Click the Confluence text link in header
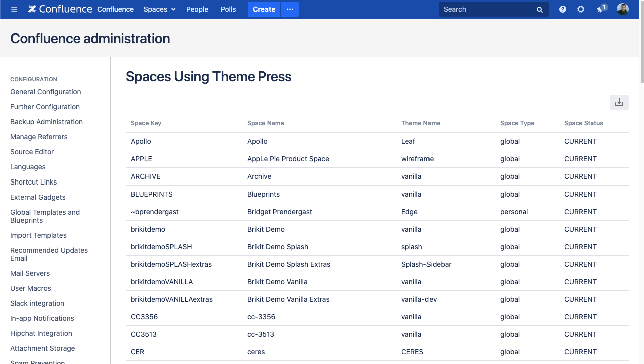Image resolution: width=644 pixels, height=364 pixels. tap(115, 9)
